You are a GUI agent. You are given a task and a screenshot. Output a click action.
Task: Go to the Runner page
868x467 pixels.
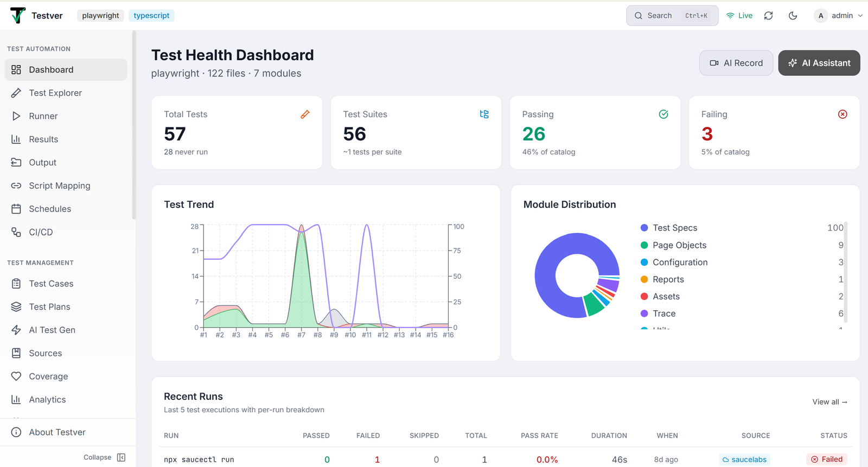tap(66, 116)
